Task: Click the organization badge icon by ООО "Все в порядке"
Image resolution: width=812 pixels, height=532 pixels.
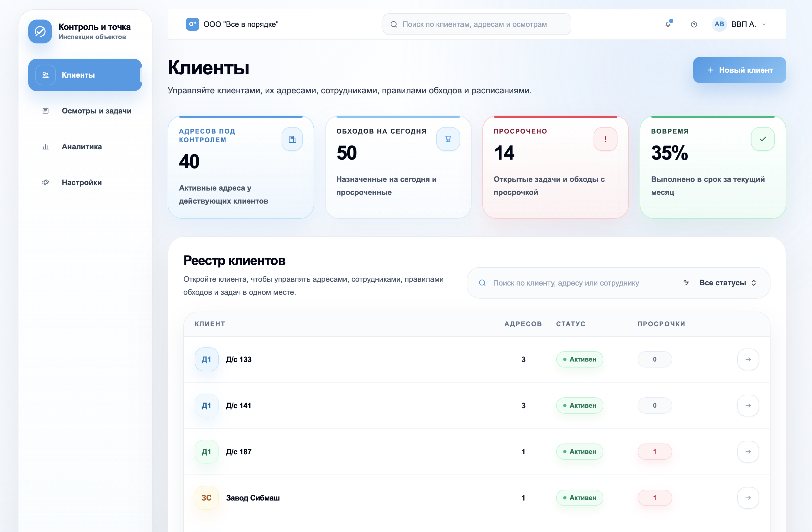Action: point(192,24)
